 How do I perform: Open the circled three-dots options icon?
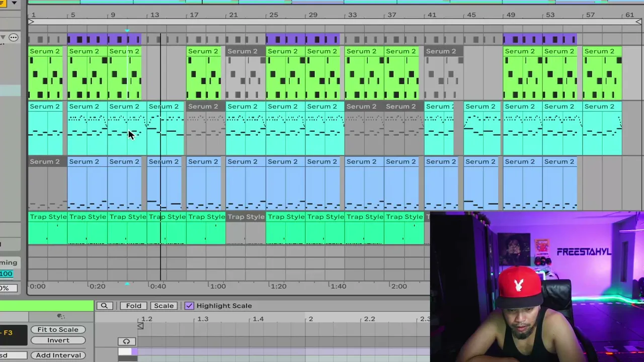click(x=13, y=37)
